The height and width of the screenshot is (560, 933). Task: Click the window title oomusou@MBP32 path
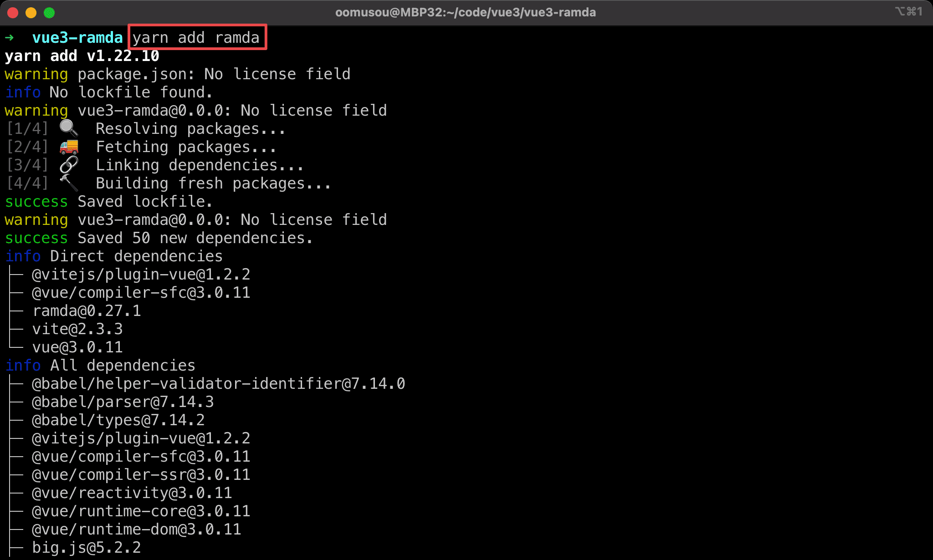[466, 12]
